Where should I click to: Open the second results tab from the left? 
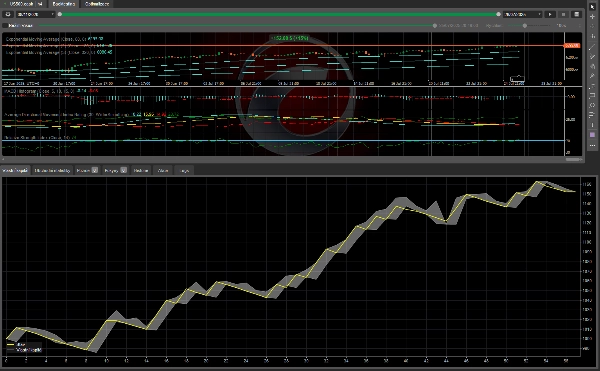point(52,171)
